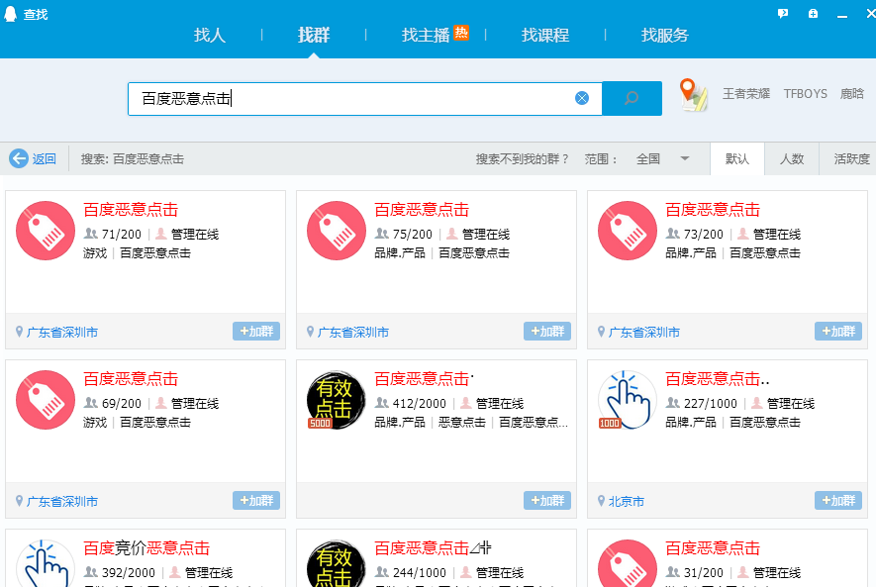
Task: Click the 热 hot badge beside 找主播
Action: tap(461, 33)
